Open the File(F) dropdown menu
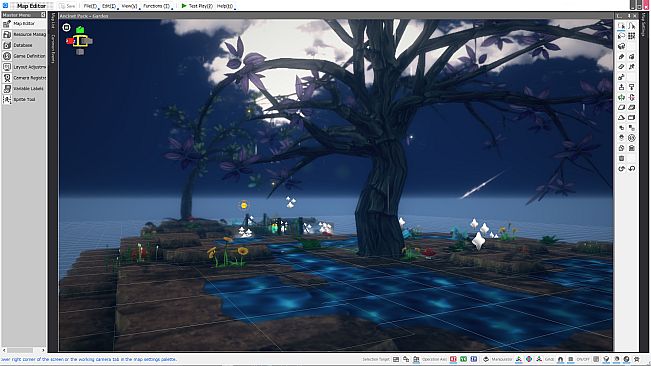 (90, 6)
